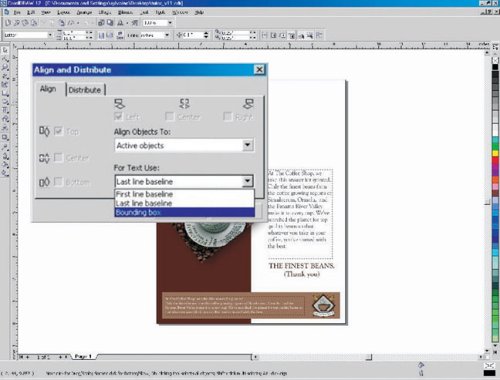This screenshot has height=380, width=500.
Task: Click the New document toolbar icon
Action: point(8,23)
